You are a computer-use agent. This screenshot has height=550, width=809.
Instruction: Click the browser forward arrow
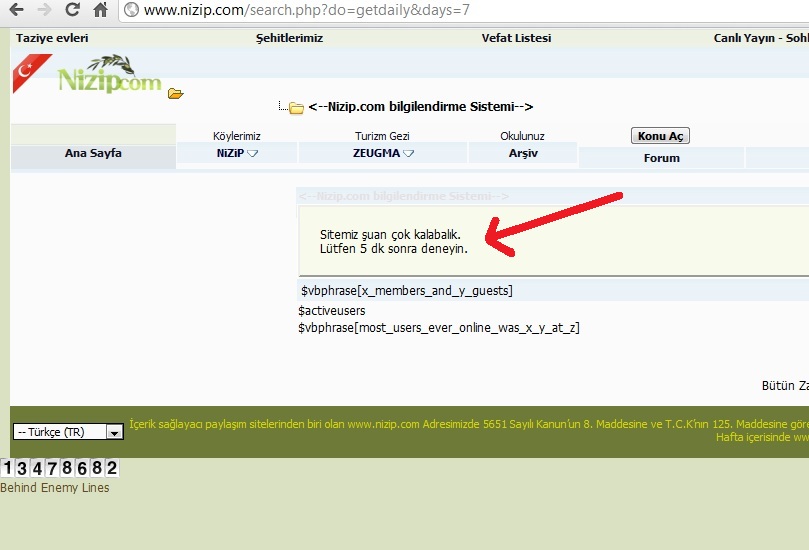click(x=45, y=9)
